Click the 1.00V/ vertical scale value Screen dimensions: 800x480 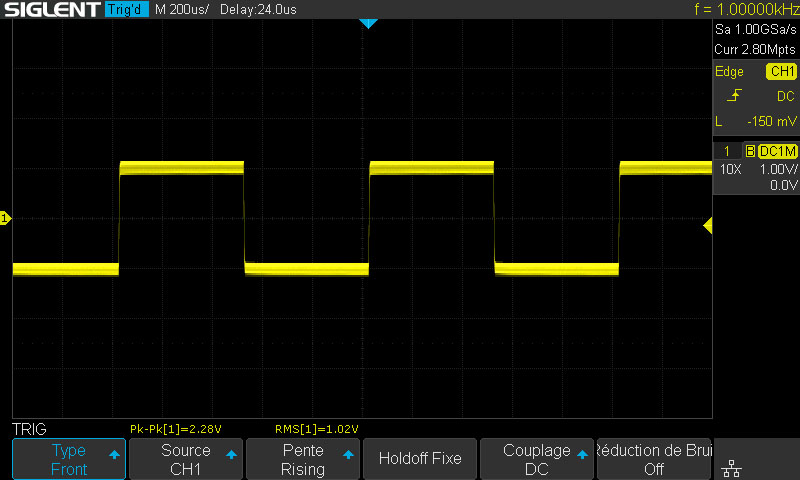coord(779,169)
